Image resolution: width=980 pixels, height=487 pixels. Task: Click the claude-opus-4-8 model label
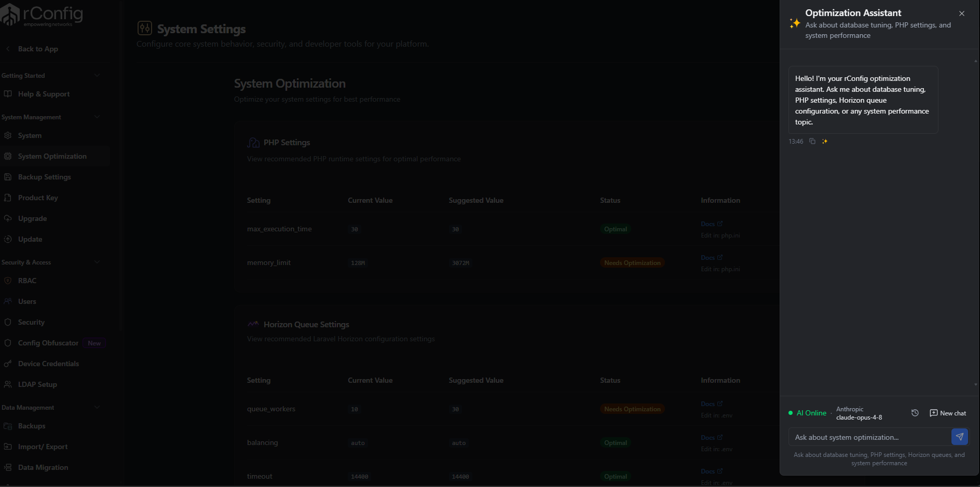click(859, 417)
